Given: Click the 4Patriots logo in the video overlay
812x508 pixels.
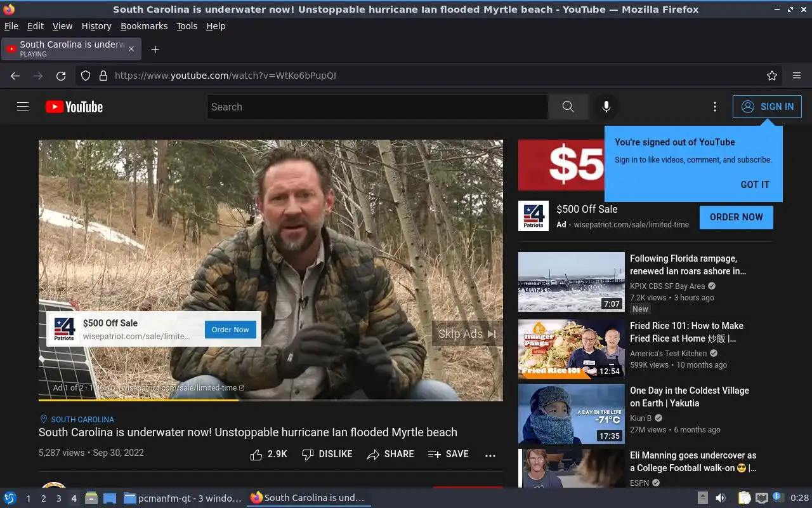Looking at the screenshot, I should click(64, 330).
